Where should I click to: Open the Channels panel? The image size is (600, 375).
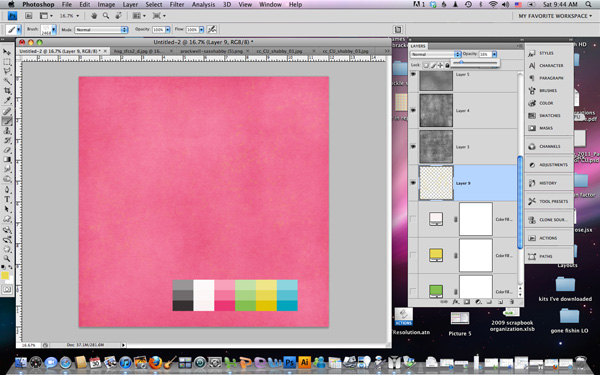click(549, 147)
